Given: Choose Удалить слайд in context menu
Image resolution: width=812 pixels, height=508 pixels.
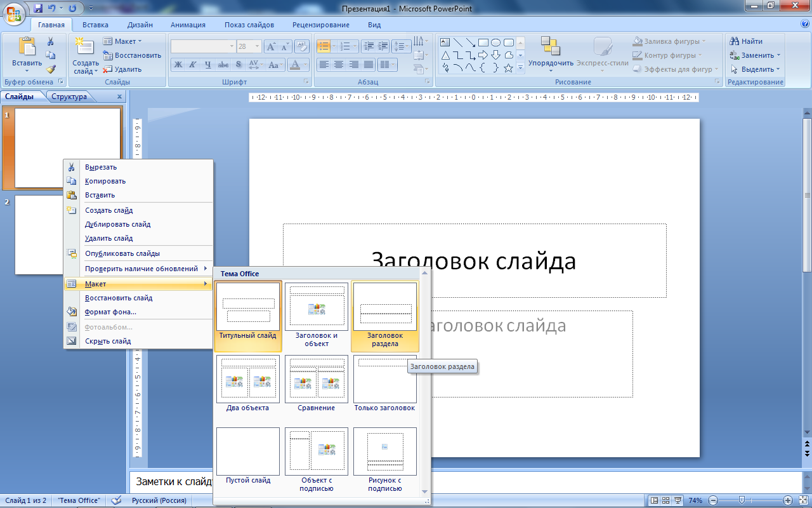Looking at the screenshot, I should pos(138,238).
